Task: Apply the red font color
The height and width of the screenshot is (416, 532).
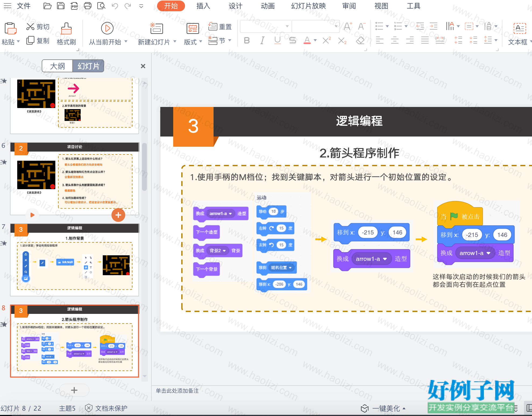Action: pyautogui.click(x=307, y=41)
